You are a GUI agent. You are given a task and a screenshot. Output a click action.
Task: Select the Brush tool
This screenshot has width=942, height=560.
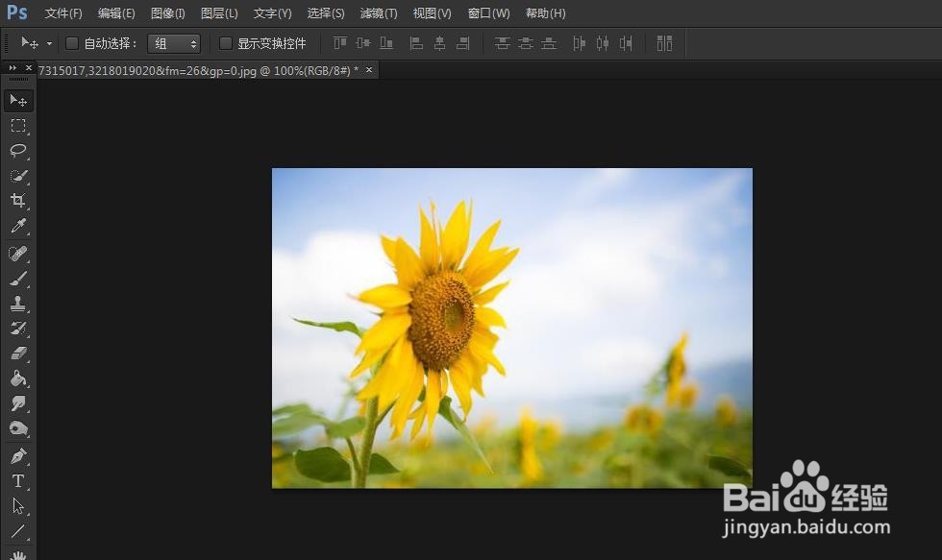(18, 279)
